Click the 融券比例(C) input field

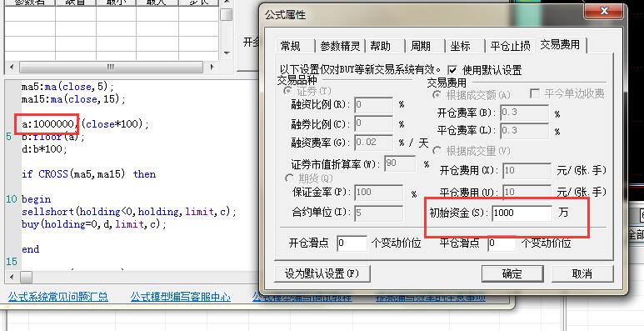374,123
